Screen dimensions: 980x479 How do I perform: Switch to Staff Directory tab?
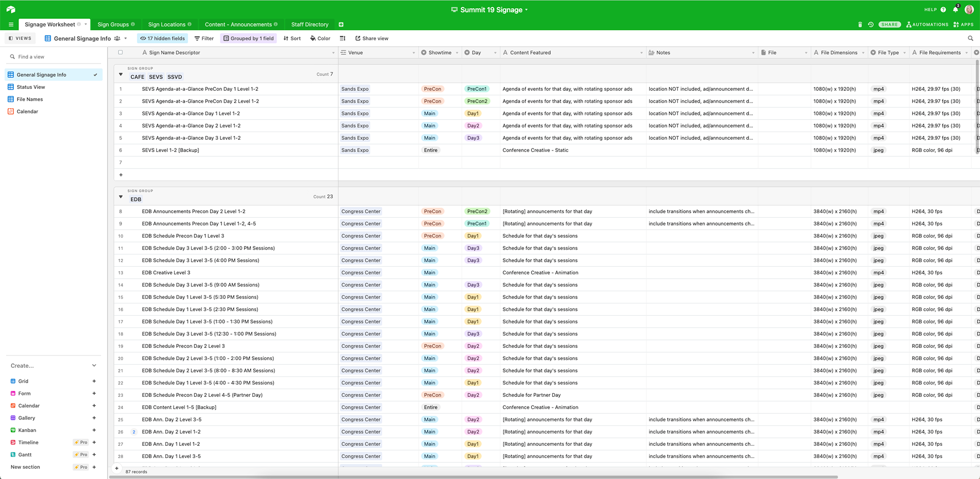coord(309,24)
